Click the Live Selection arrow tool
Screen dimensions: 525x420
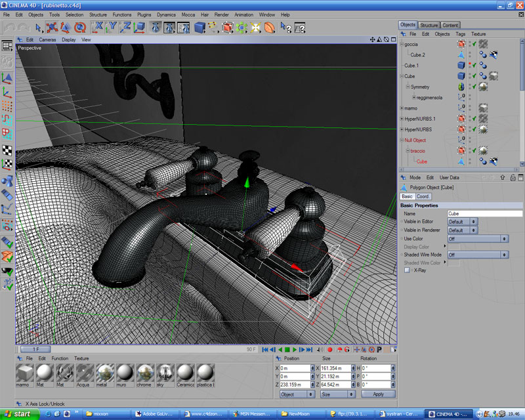coord(39,28)
